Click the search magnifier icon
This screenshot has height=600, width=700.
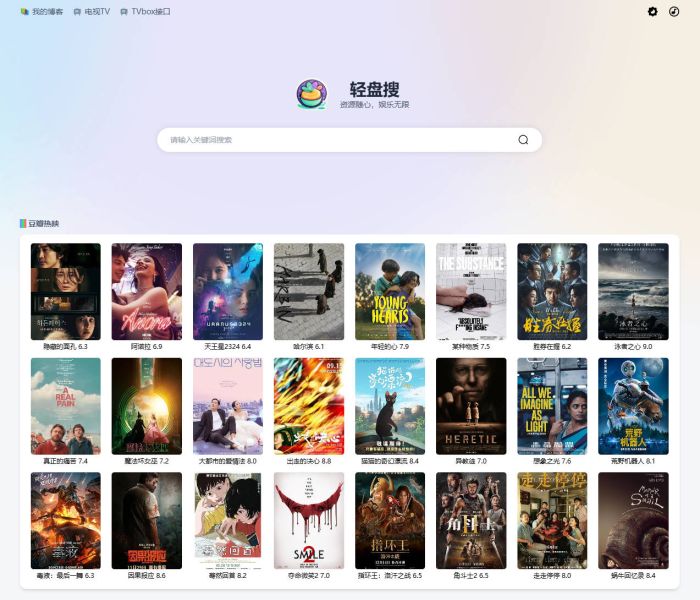pos(523,140)
